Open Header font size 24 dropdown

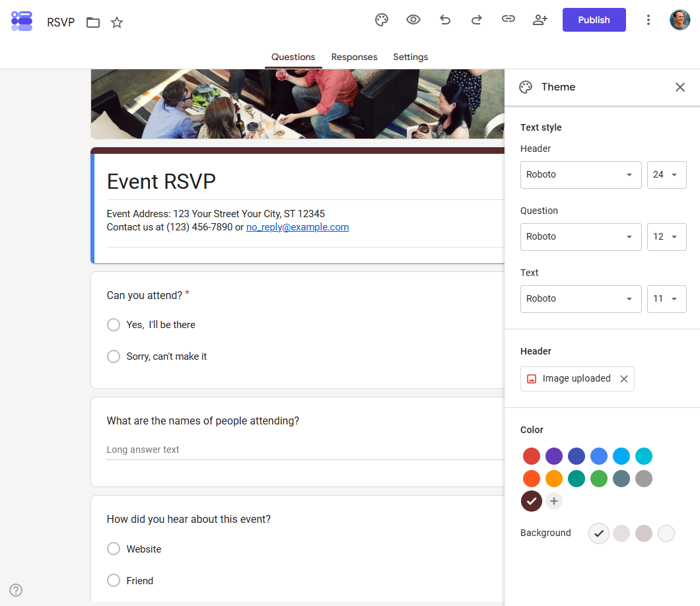click(x=666, y=175)
